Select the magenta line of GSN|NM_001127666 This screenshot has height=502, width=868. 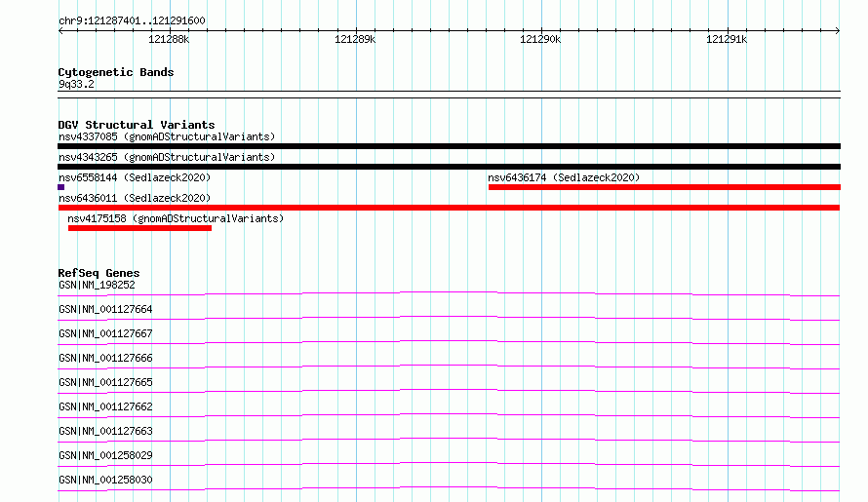click(x=449, y=367)
